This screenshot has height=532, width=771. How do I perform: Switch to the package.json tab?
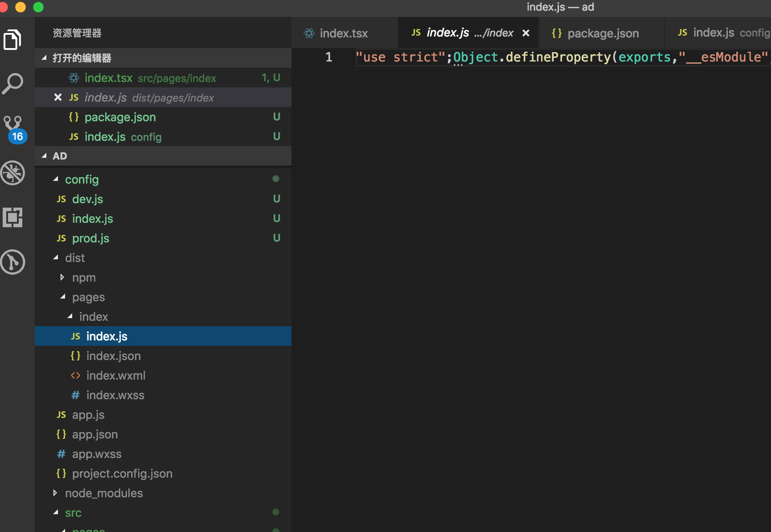[x=602, y=33]
